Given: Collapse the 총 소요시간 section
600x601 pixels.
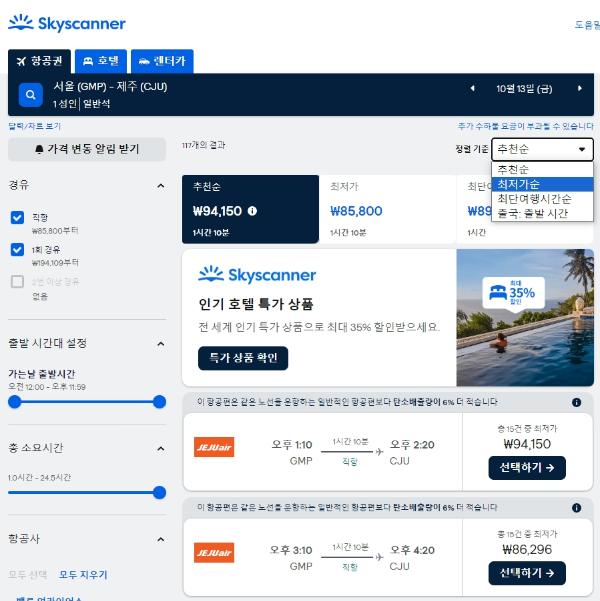Looking at the screenshot, I should pyautogui.click(x=161, y=448).
